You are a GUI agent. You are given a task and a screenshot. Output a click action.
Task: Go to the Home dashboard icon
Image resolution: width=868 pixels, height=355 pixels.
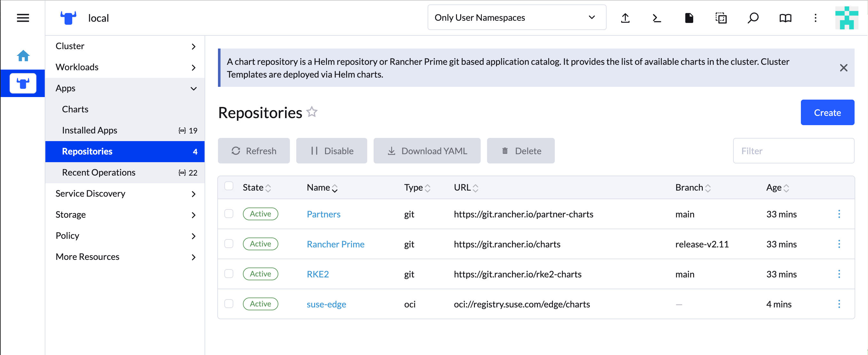click(x=23, y=56)
